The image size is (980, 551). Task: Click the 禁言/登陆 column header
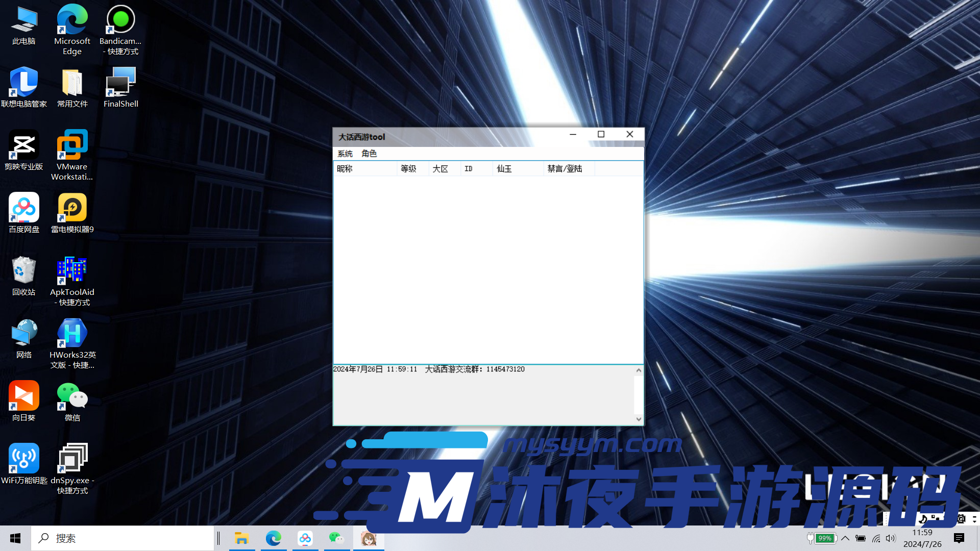(565, 169)
